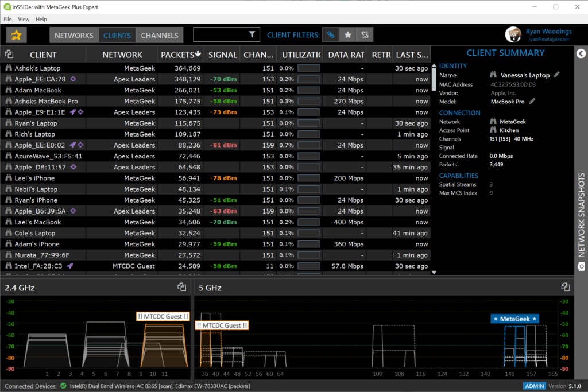Sort by the CHAN... column header
Viewport: 588px width, 392px height.
coord(258,55)
